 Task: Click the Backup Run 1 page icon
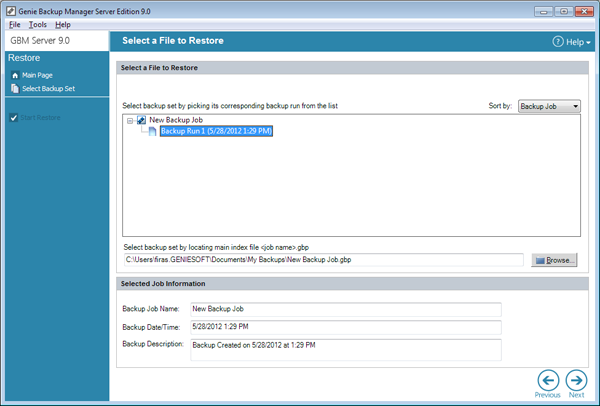coord(152,131)
